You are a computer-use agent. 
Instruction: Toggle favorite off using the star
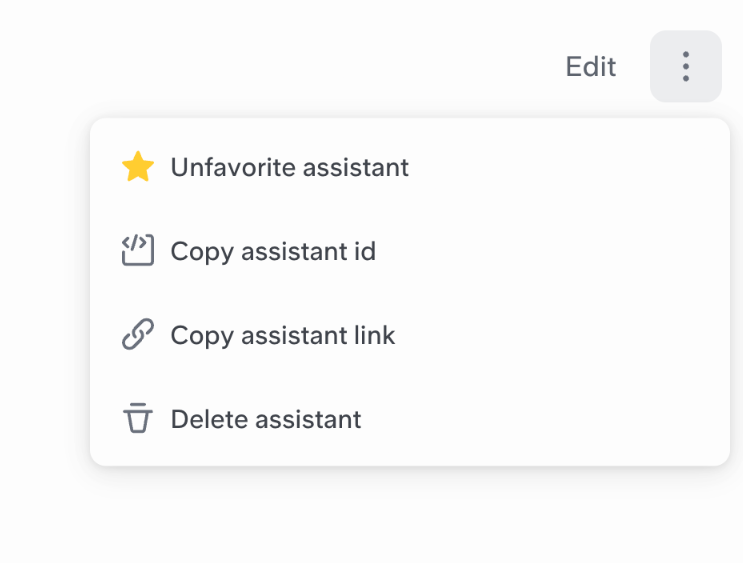tap(137, 167)
